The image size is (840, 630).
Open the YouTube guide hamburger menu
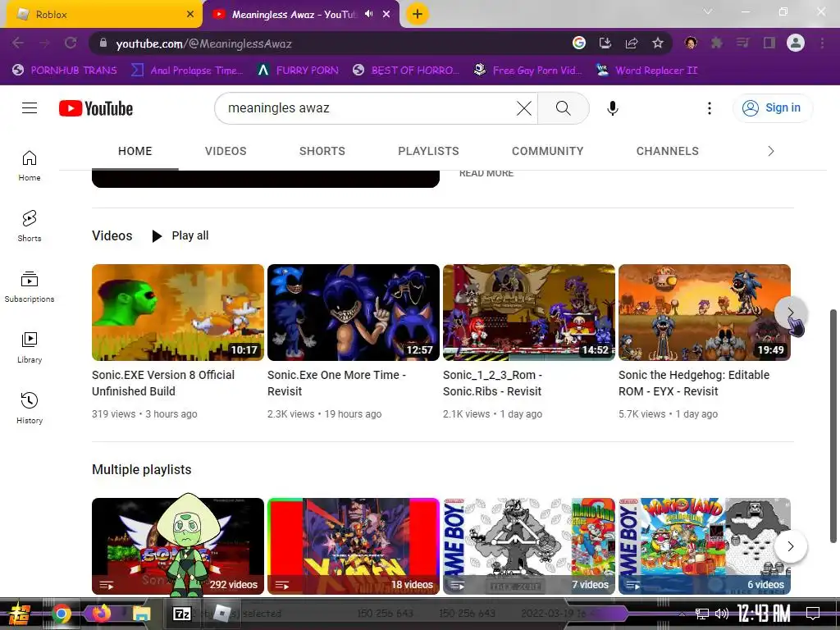coord(30,108)
